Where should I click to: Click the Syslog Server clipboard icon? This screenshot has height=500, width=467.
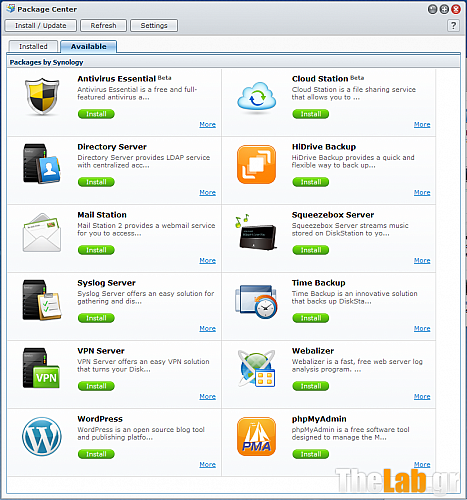tap(42, 300)
